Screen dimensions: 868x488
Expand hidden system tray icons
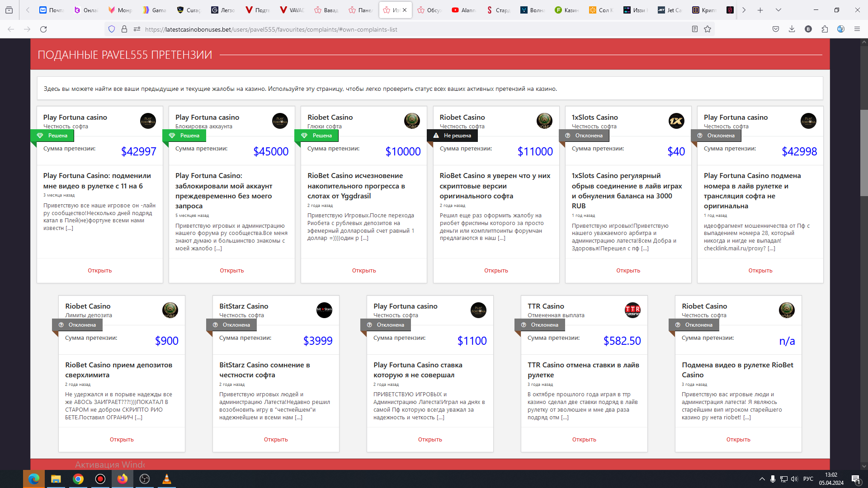[x=762, y=479]
